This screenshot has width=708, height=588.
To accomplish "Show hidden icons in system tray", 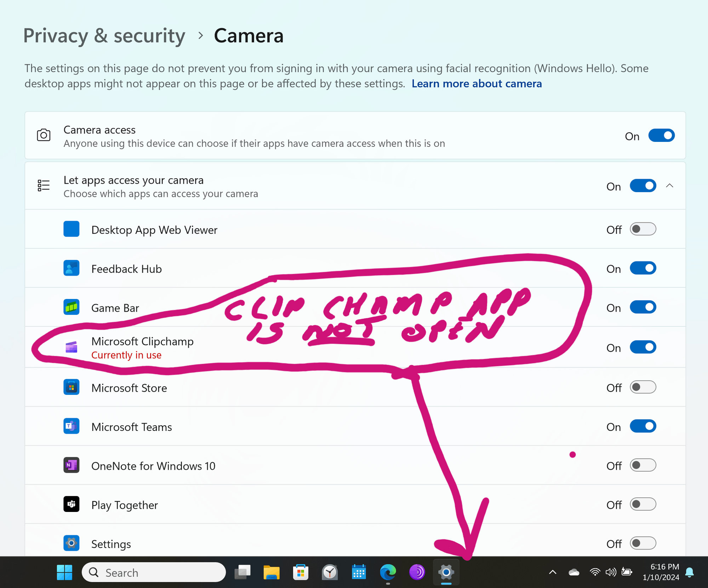I will (553, 572).
